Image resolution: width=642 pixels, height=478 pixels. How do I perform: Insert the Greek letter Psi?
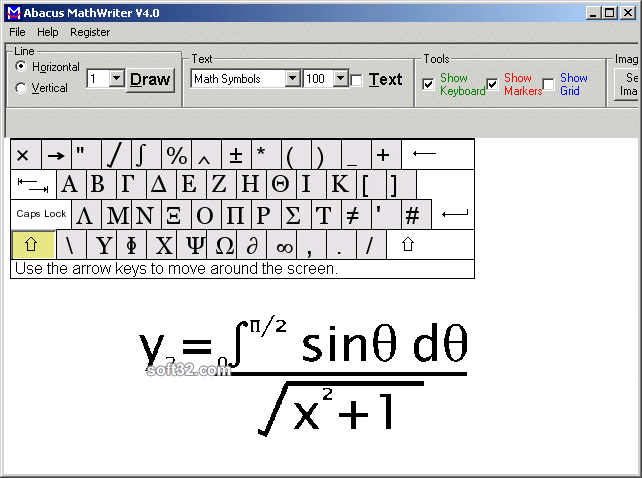click(191, 245)
